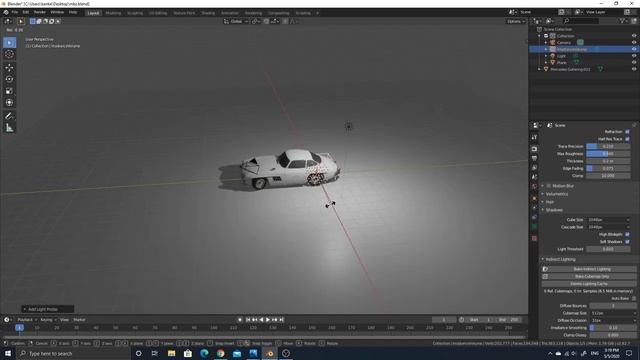Click the timeline editor type icon
640x360 pixels.
[7, 320]
